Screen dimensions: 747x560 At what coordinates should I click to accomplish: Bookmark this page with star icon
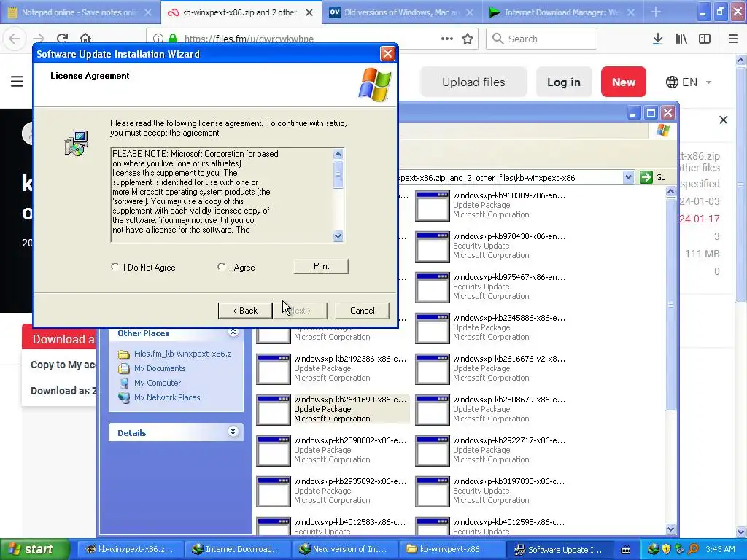468,39
